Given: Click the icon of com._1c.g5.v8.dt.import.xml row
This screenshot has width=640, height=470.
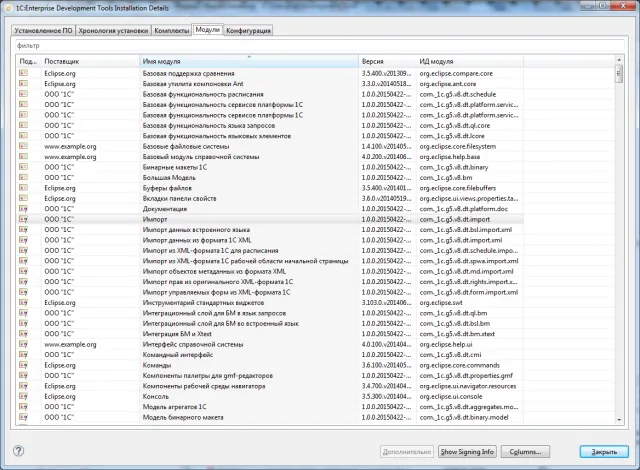Looking at the screenshot, I should 23,240.
